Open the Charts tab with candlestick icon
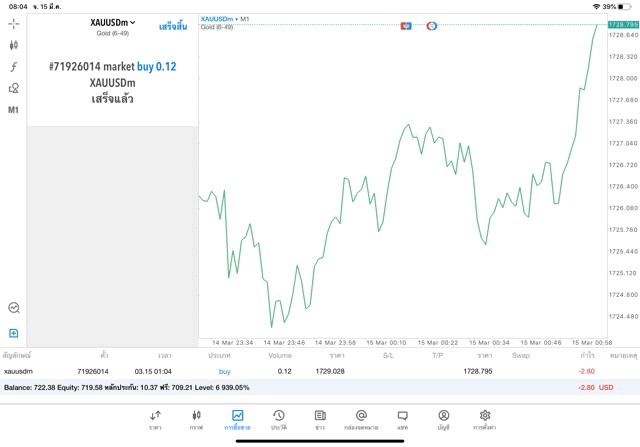 (x=196, y=420)
